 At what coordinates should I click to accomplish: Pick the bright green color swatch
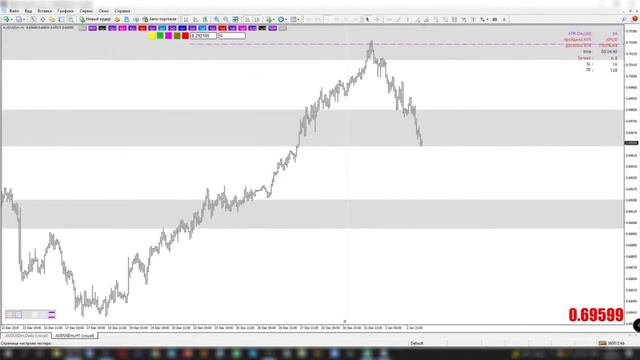[x=160, y=36]
